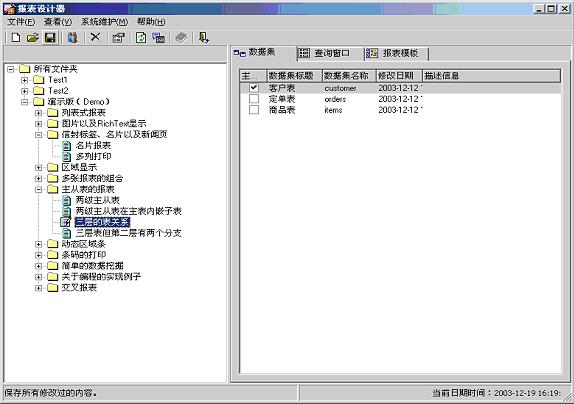
Task: Open the 系统维护(M) menu
Action: tap(104, 22)
